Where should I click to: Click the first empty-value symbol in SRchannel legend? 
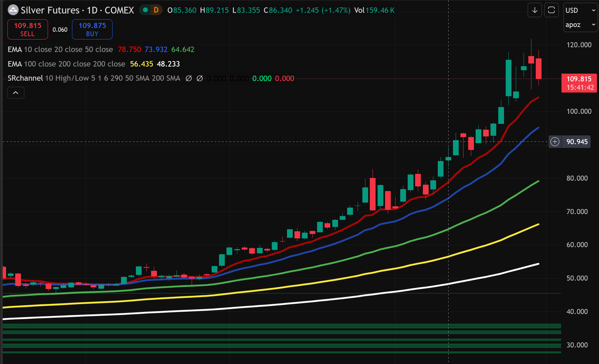189,78
